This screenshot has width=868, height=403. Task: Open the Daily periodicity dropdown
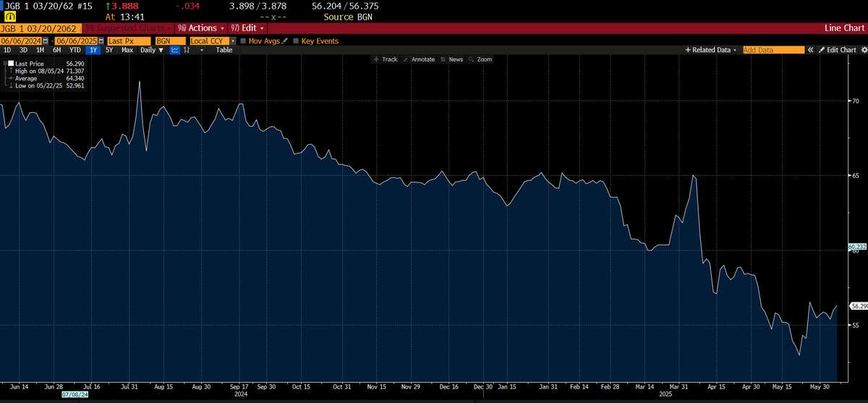pyautogui.click(x=153, y=50)
